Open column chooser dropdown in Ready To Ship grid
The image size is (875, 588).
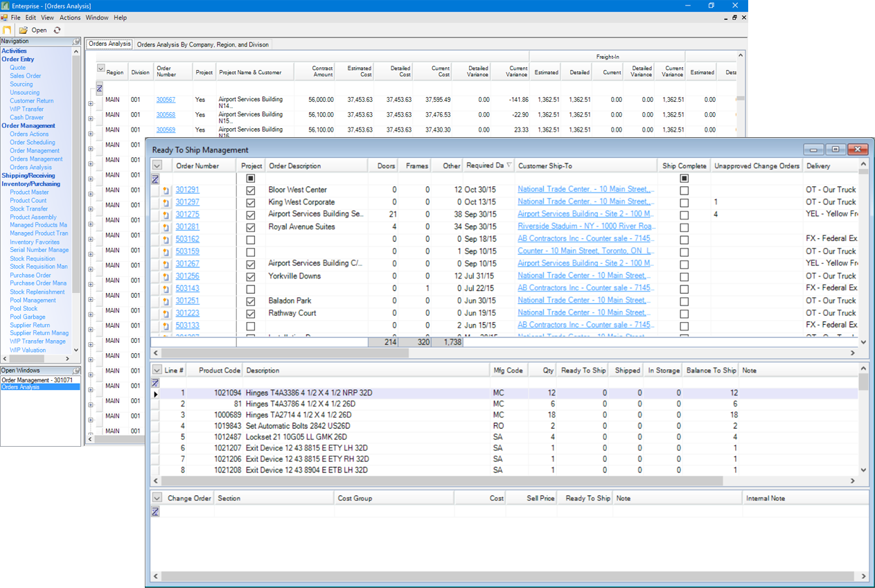point(157,166)
